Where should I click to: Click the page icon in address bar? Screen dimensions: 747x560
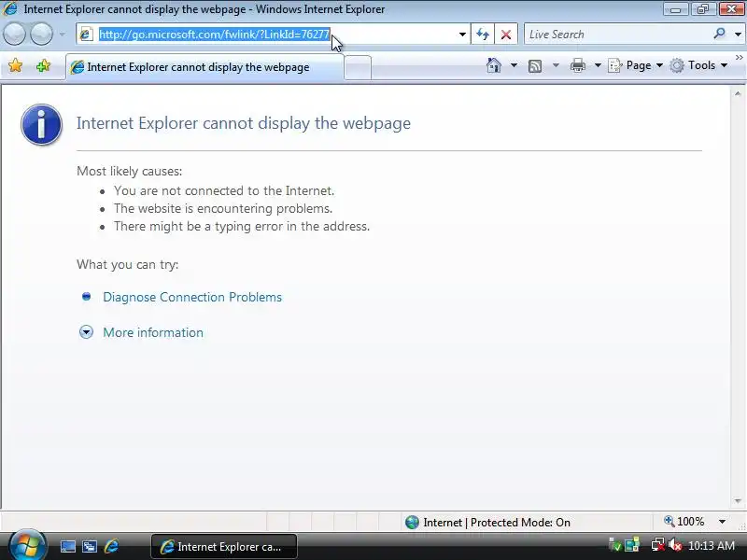(x=86, y=35)
